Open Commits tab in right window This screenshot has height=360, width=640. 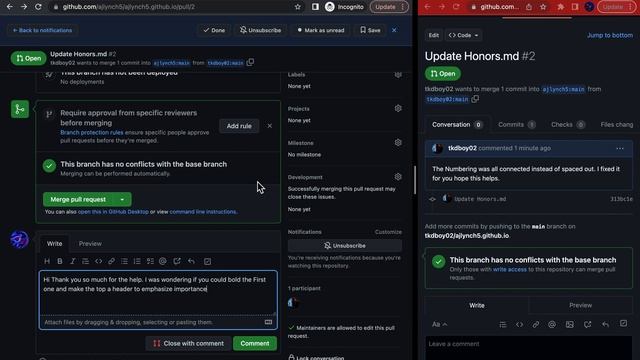pos(516,124)
